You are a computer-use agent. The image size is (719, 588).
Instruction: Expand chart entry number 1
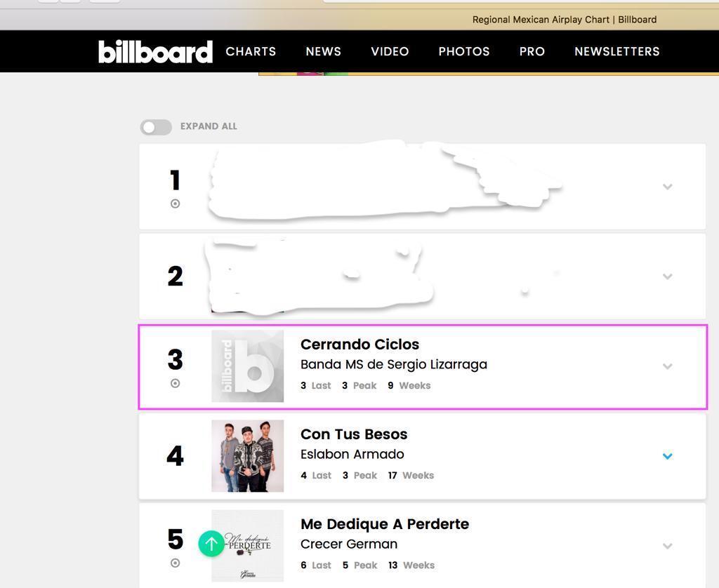667,187
